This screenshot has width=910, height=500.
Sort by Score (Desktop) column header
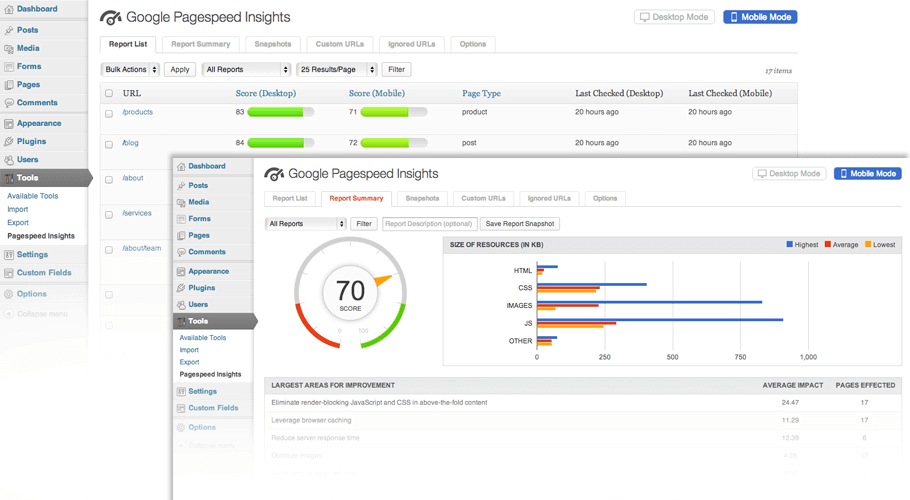[x=266, y=93]
